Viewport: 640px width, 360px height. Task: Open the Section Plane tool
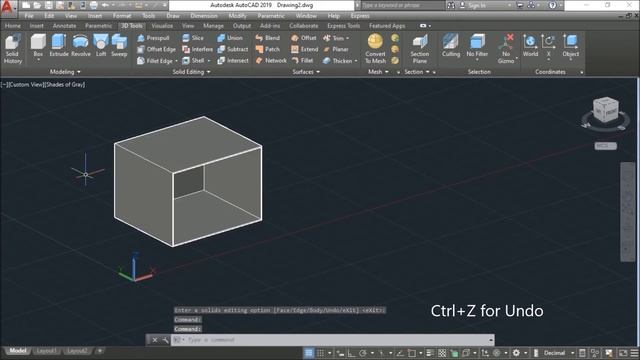pos(420,49)
